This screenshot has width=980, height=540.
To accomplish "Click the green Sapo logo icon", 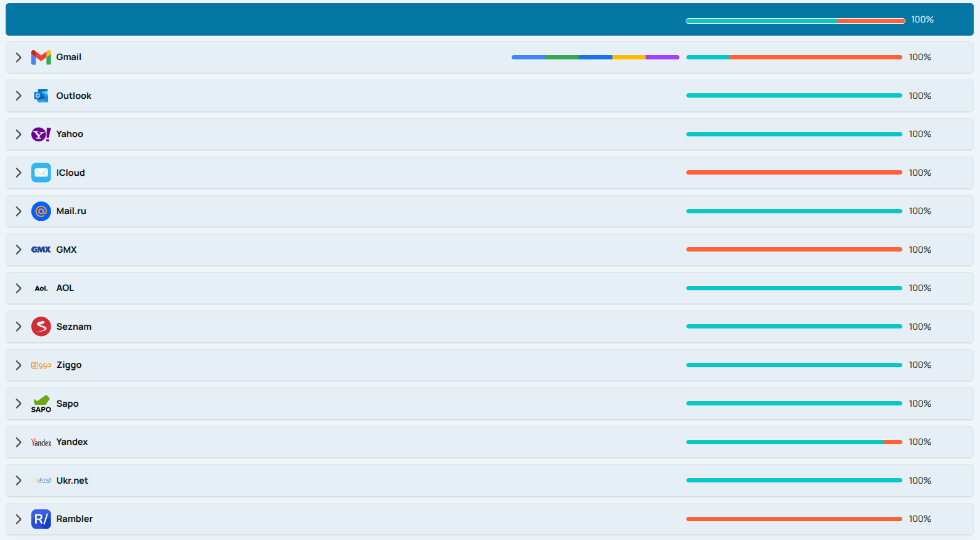I will 41,404.
